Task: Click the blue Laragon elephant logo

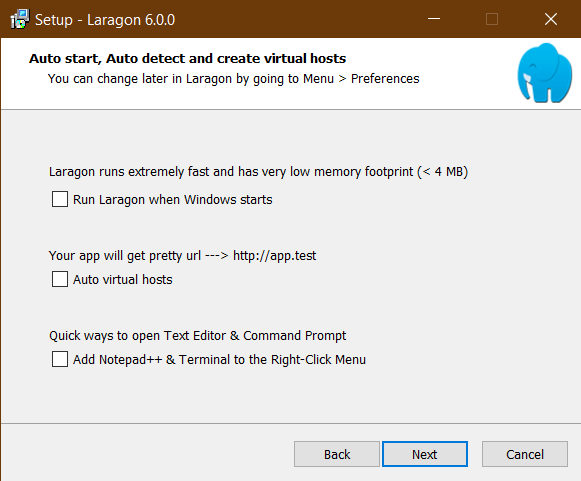Action: click(544, 73)
